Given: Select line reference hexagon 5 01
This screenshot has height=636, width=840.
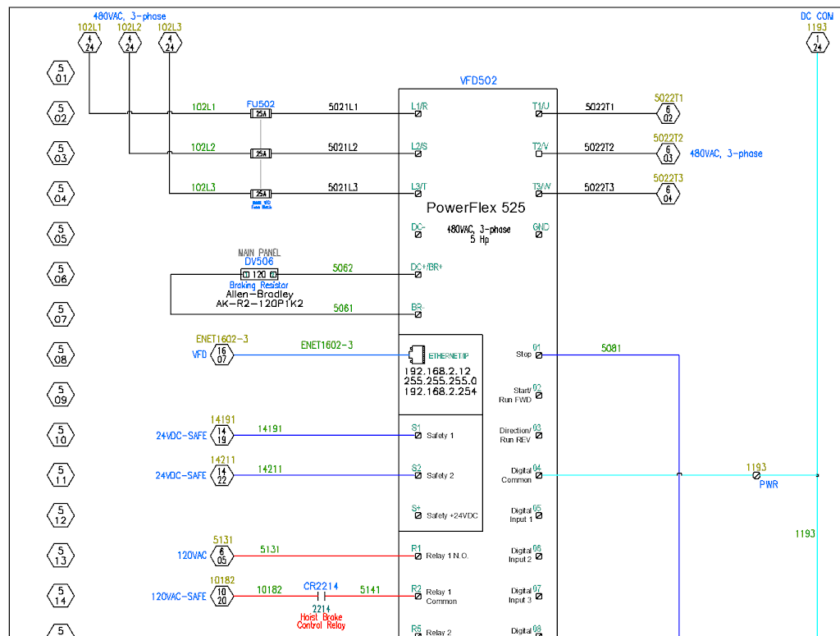Looking at the screenshot, I should point(61,73).
